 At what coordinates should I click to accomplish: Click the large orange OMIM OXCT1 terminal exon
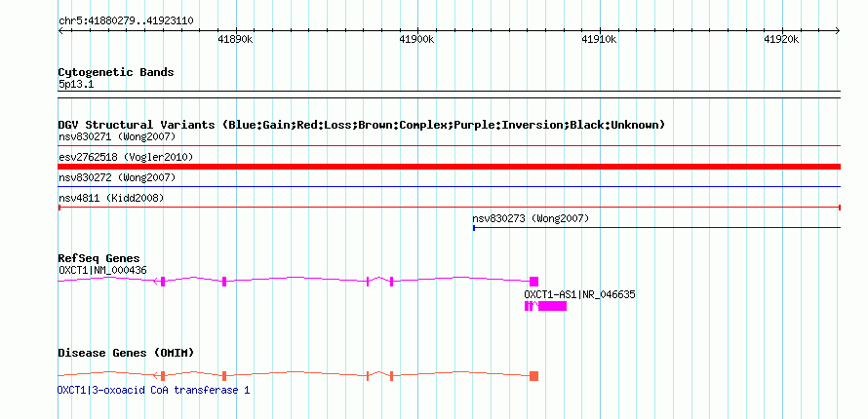pyautogui.click(x=533, y=376)
